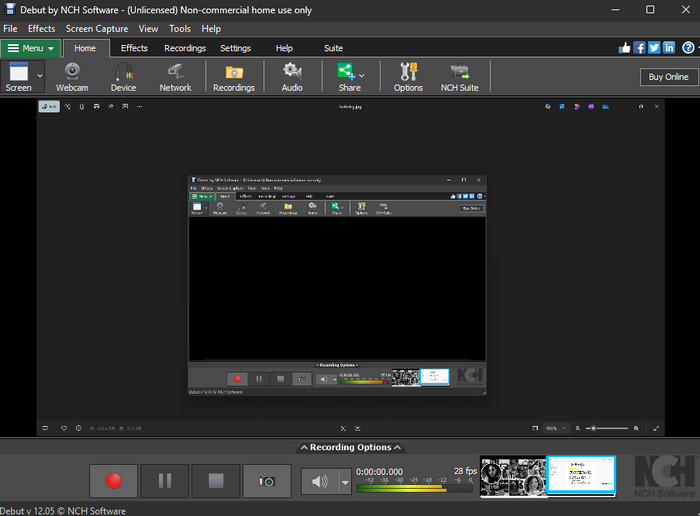700x516 pixels.
Task: Select the Device capture source
Action: [x=123, y=77]
